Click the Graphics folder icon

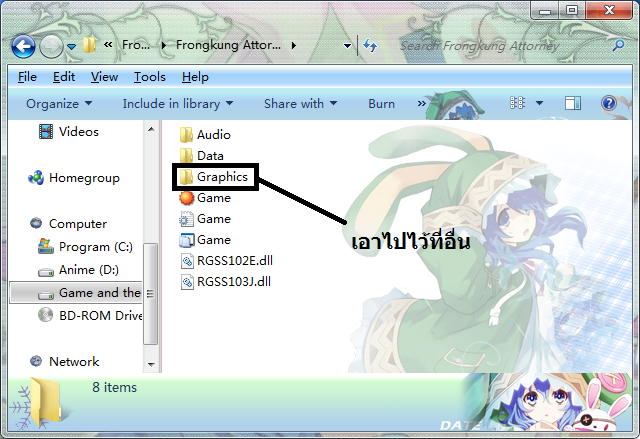pyautogui.click(x=186, y=177)
